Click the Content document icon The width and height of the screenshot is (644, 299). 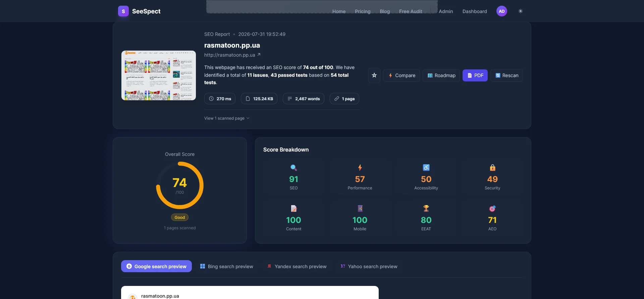[x=293, y=208]
